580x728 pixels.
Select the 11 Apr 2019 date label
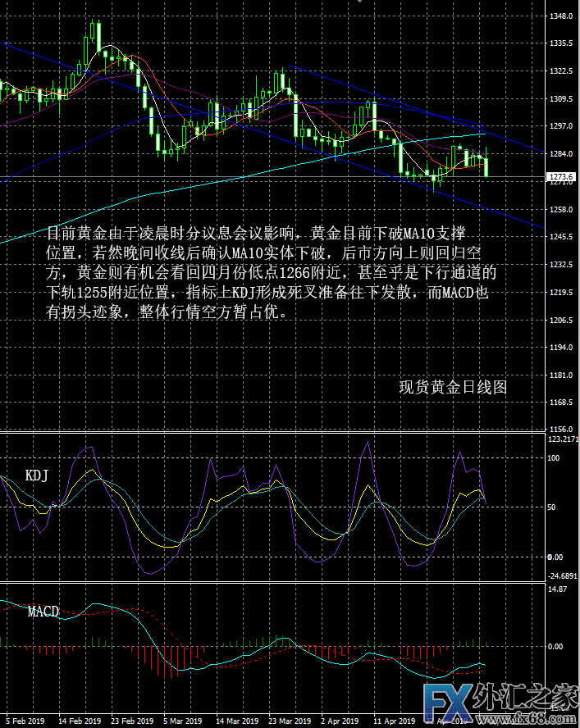(395, 721)
